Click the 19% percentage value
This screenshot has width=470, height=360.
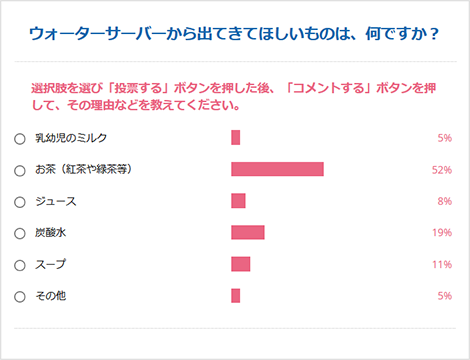coord(442,232)
